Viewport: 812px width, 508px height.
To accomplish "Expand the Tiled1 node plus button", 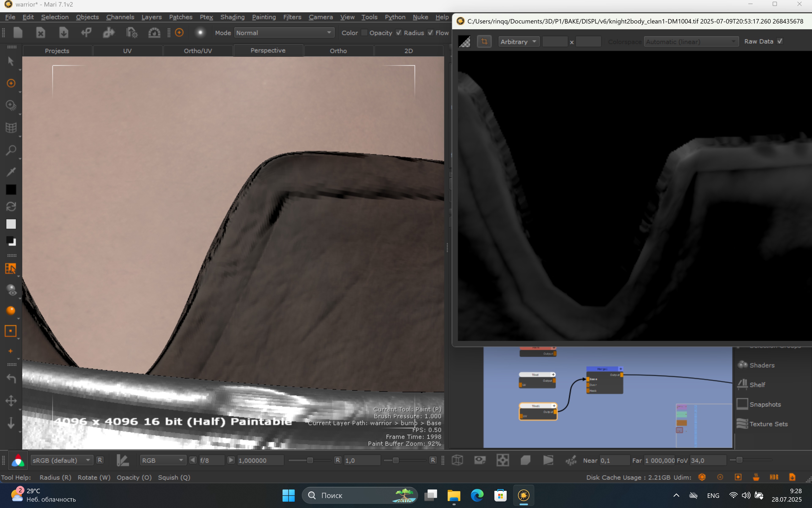I will [x=554, y=406].
